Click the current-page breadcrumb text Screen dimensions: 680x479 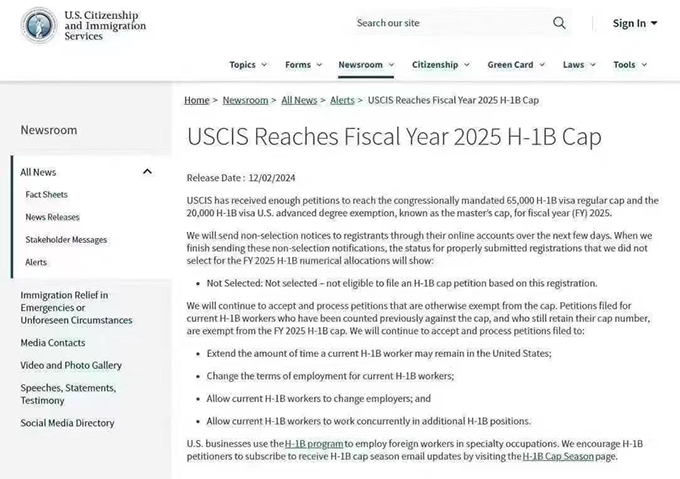click(x=453, y=100)
